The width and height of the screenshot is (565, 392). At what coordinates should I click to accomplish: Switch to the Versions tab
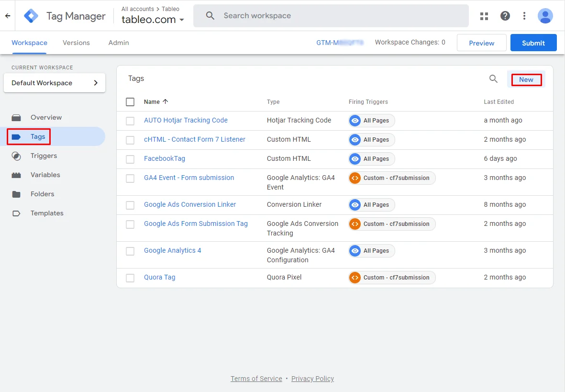tap(76, 43)
